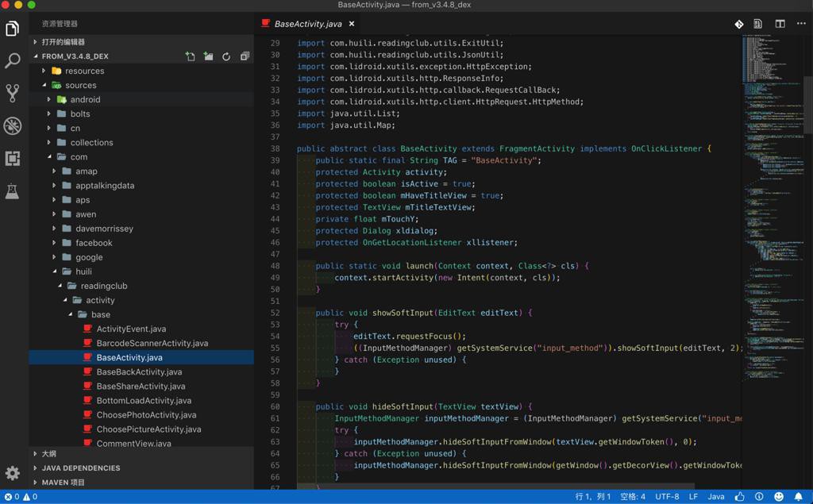This screenshot has width=813, height=504.
Task: Expand the JAVA DEPENDENCIES section
Action: (141, 467)
